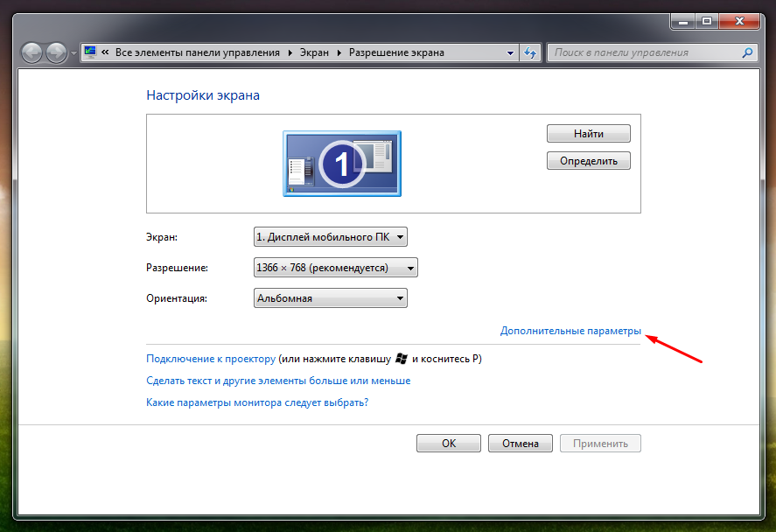
Task: Open 'Какие параметры монитора следует выбрать?' link
Action: [257, 402]
